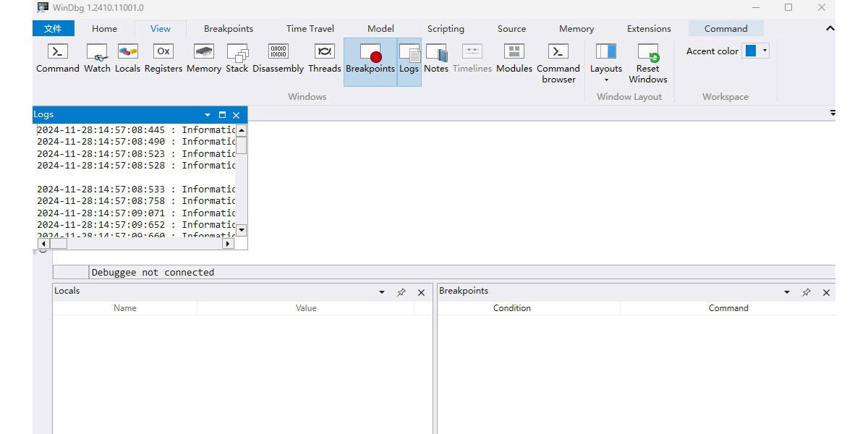Open the Logs panel options dropdown

pos(208,115)
